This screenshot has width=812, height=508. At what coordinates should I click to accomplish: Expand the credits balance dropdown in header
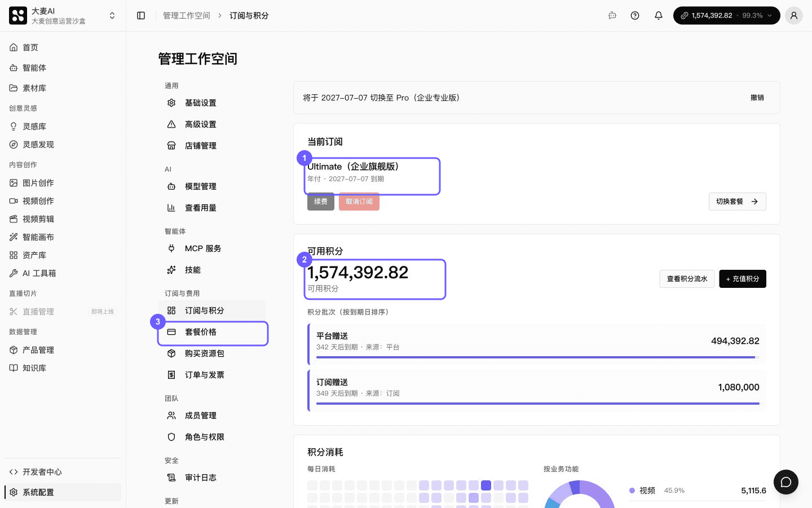[726, 16]
